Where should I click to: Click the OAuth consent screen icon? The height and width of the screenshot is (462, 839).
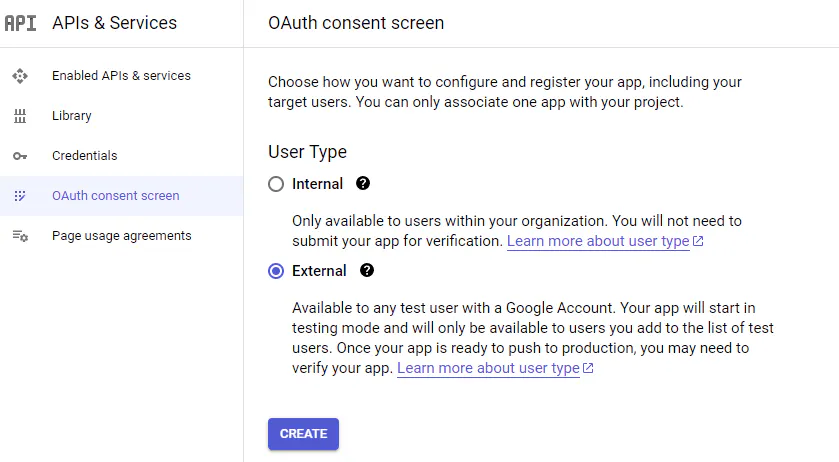point(20,196)
